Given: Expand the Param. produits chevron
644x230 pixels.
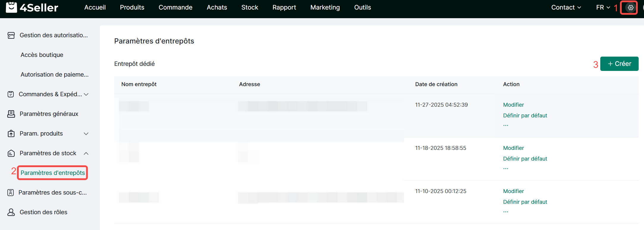Looking at the screenshot, I should [86, 134].
